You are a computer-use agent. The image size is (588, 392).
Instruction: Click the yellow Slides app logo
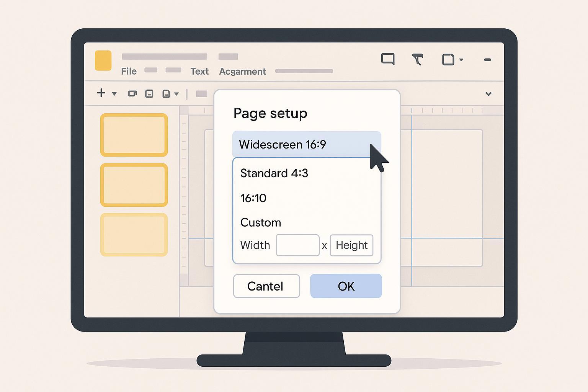[103, 60]
